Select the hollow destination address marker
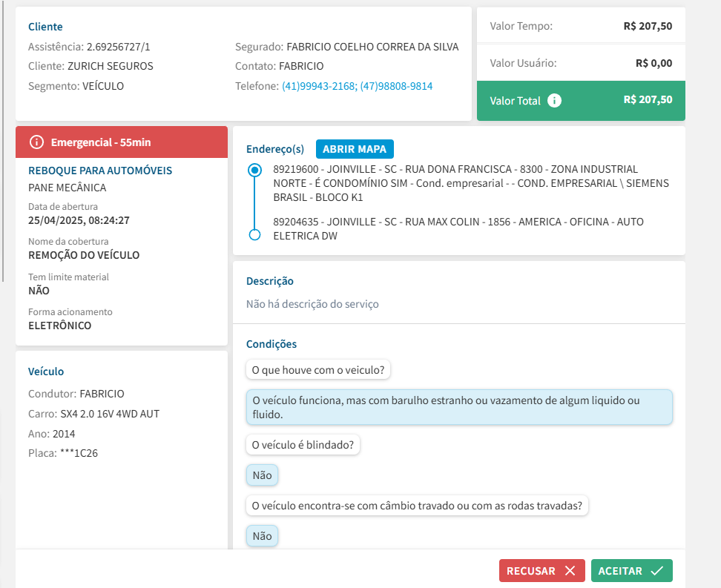The image size is (721, 588). (x=255, y=235)
